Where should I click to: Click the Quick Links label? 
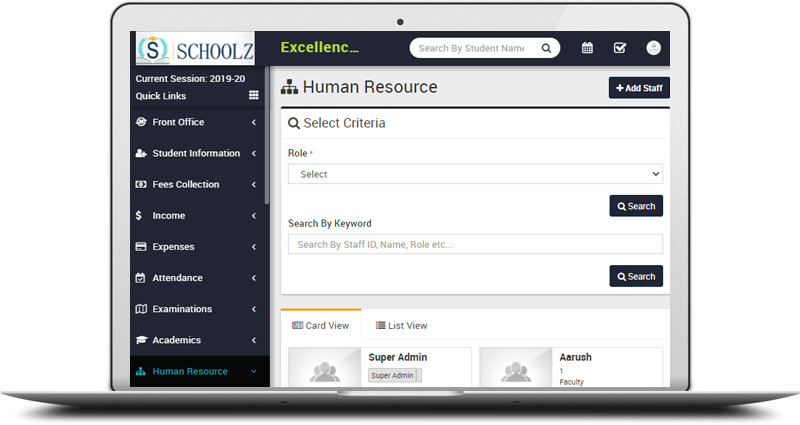[x=161, y=96]
